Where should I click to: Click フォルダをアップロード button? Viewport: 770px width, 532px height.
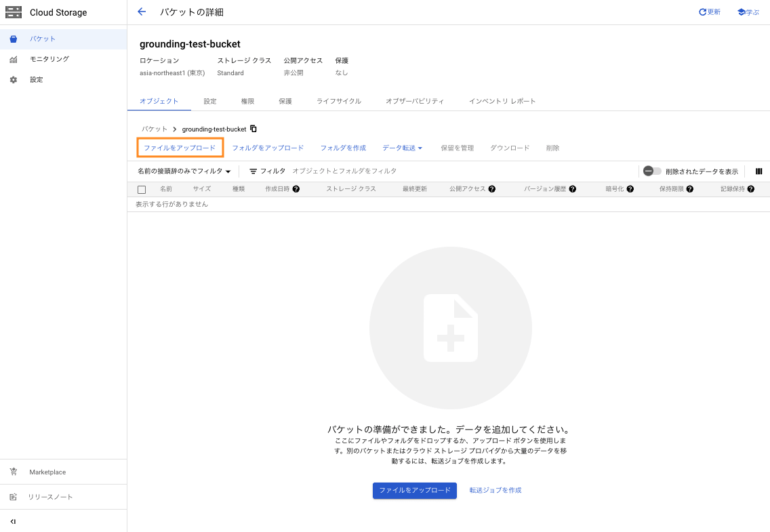[x=268, y=148]
